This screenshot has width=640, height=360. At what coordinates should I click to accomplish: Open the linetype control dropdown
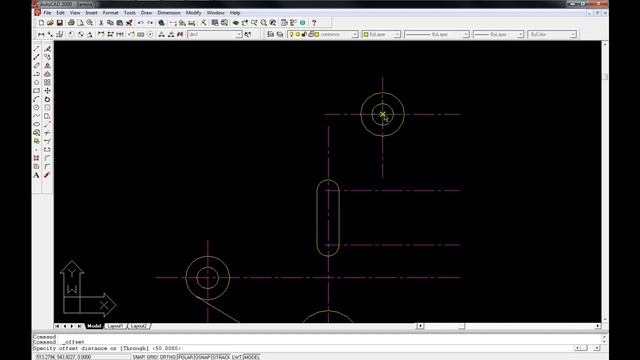(x=436, y=35)
